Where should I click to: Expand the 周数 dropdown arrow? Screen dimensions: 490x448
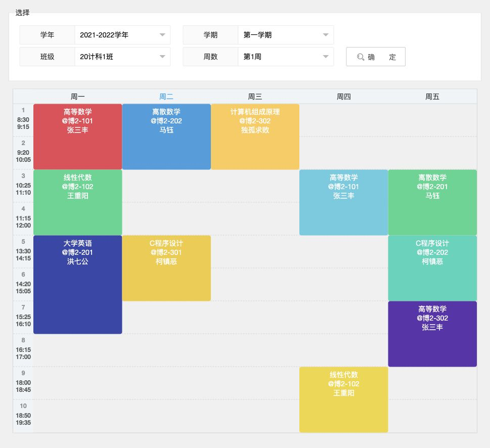pyautogui.click(x=326, y=57)
